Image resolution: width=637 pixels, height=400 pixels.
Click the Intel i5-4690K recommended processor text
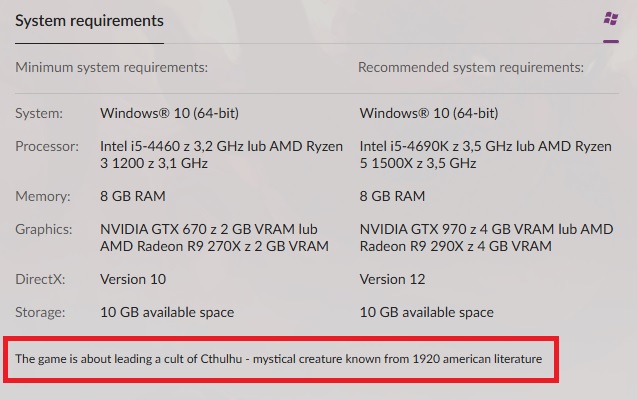[485, 155]
